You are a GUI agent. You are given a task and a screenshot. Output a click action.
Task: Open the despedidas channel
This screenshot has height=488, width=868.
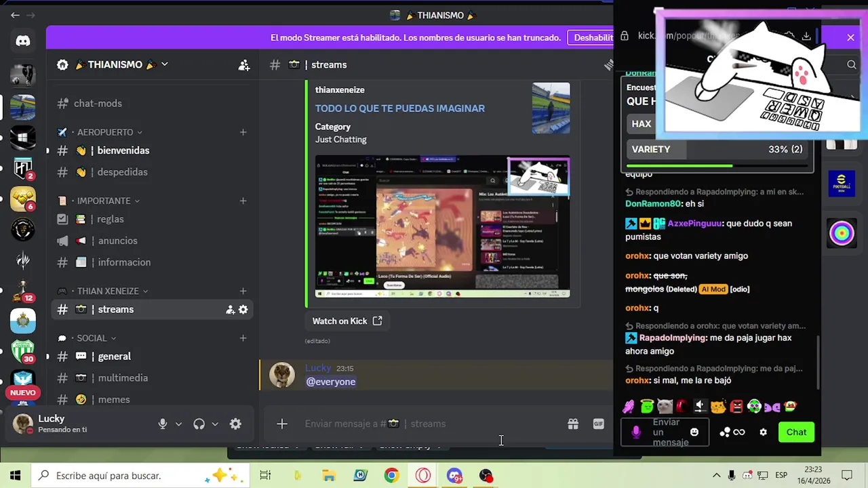click(x=153, y=172)
